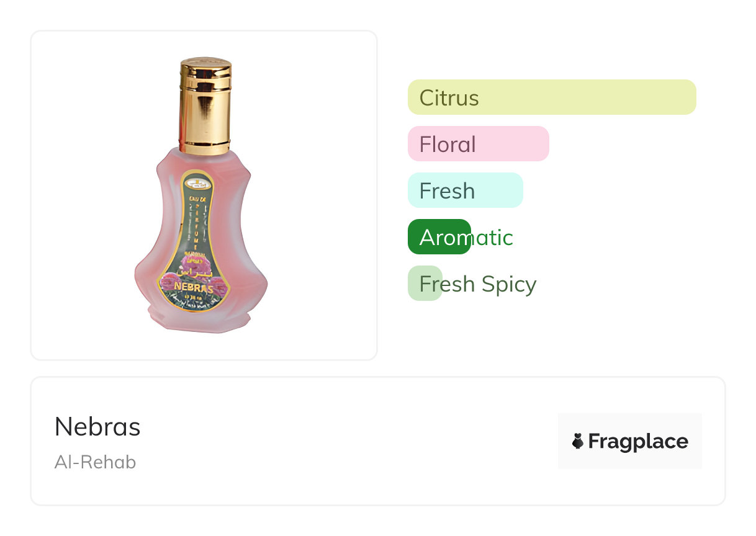Click the Fragplace perfume bottle logo icon

(x=577, y=441)
